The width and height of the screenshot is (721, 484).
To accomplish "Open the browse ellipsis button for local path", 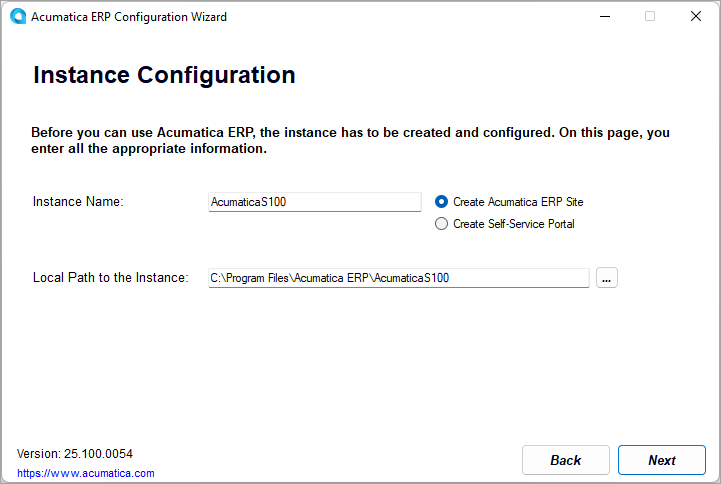I will click(x=607, y=278).
